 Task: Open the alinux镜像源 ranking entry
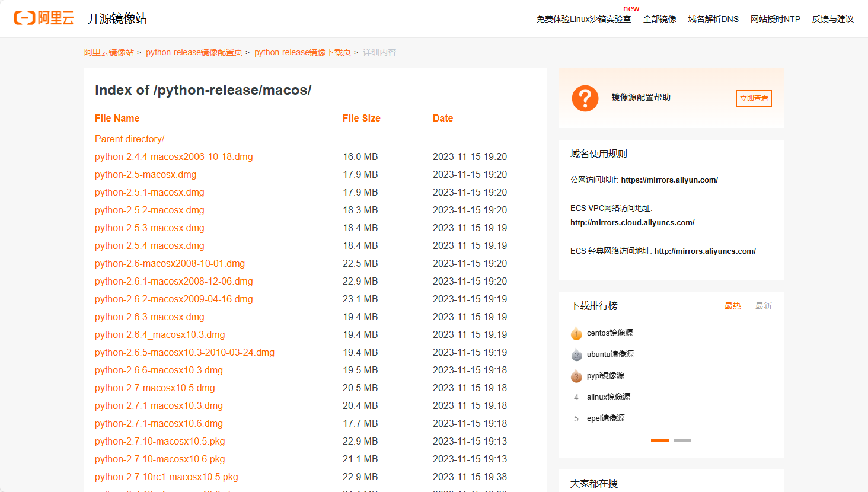pos(608,397)
